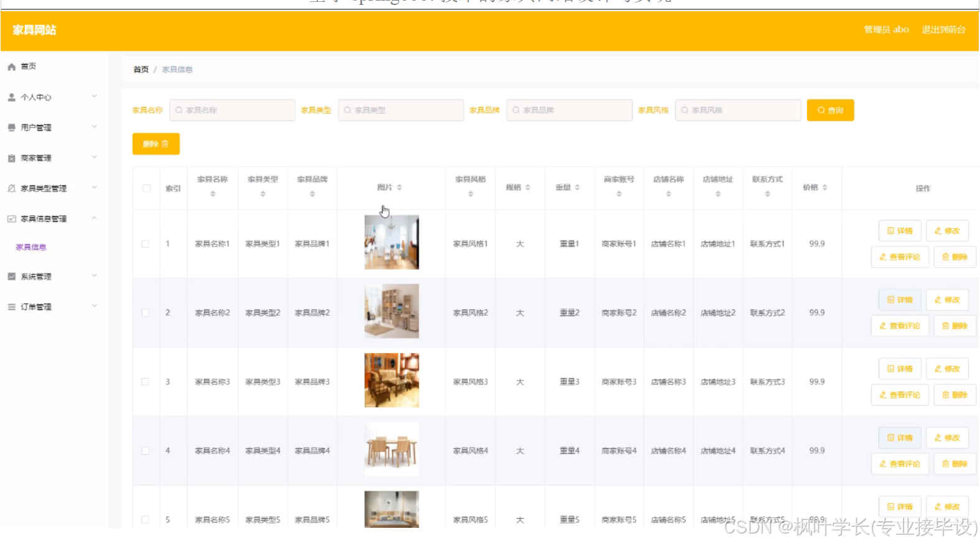Click 删除 for 家具名称4
This screenshot has height=544, width=980.
point(954,464)
